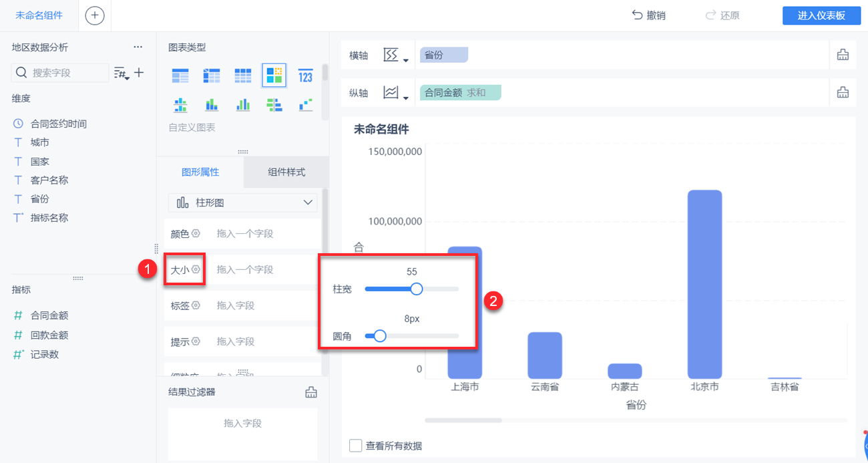Open the field sort/type dropdown next to search
The height and width of the screenshot is (463, 868).
pyautogui.click(x=122, y=73)
